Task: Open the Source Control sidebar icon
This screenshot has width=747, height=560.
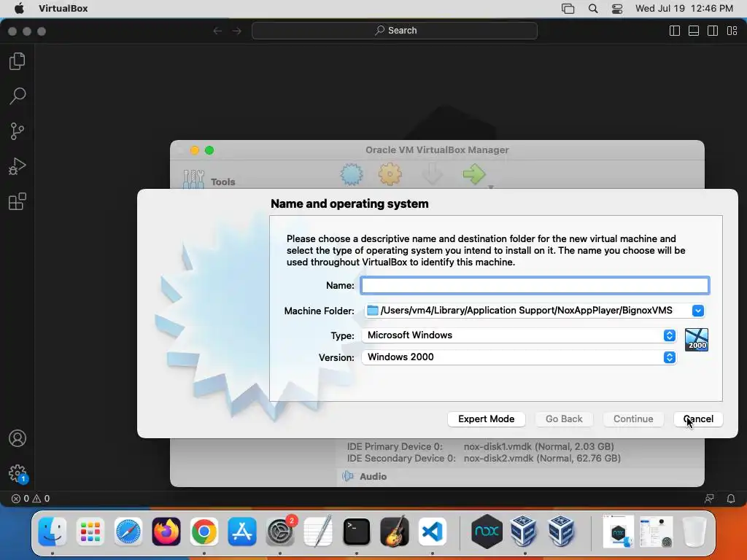Action: 18,131
